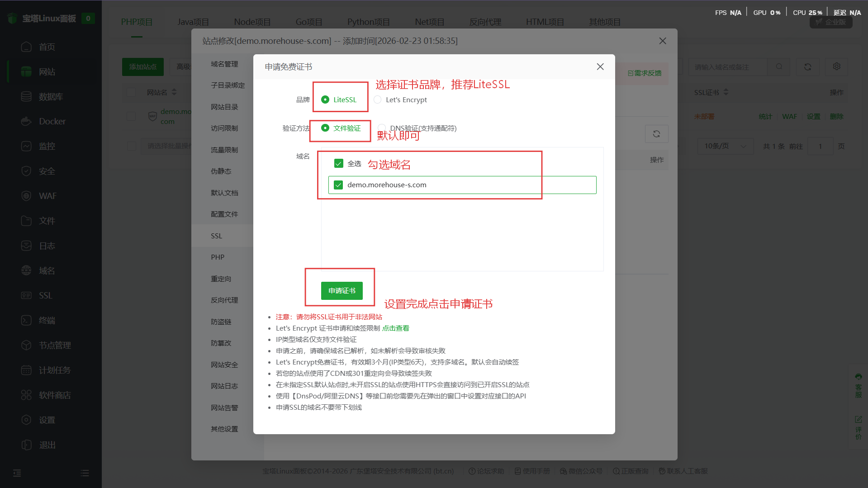Click the refresh icon near the search box
Image resolution: width=868 pixels, height=488 pixels.
click(808, 66)
